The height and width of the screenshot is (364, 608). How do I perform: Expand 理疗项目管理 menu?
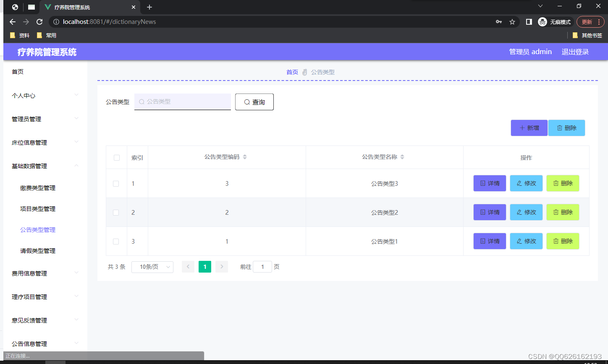click(x=45, y=297)
